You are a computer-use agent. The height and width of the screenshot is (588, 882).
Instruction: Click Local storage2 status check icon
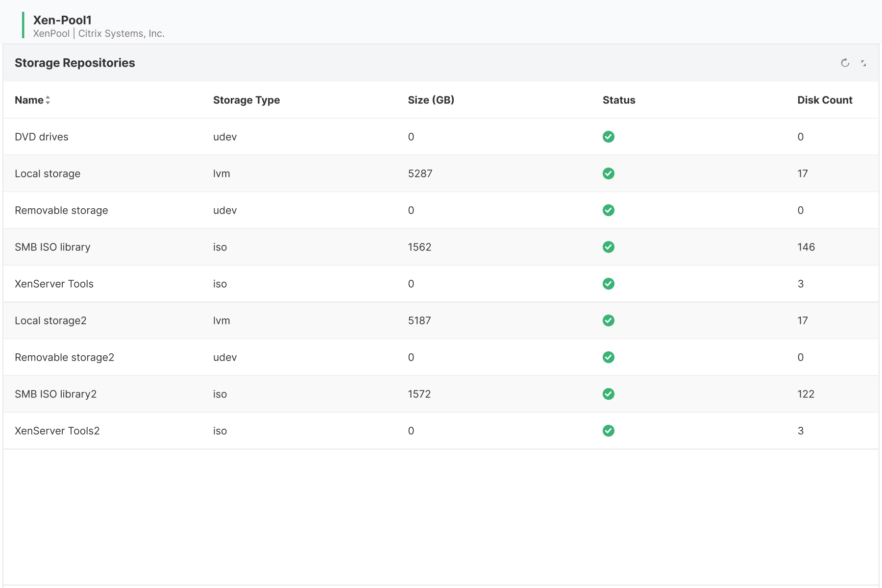[x=609, y=320]
